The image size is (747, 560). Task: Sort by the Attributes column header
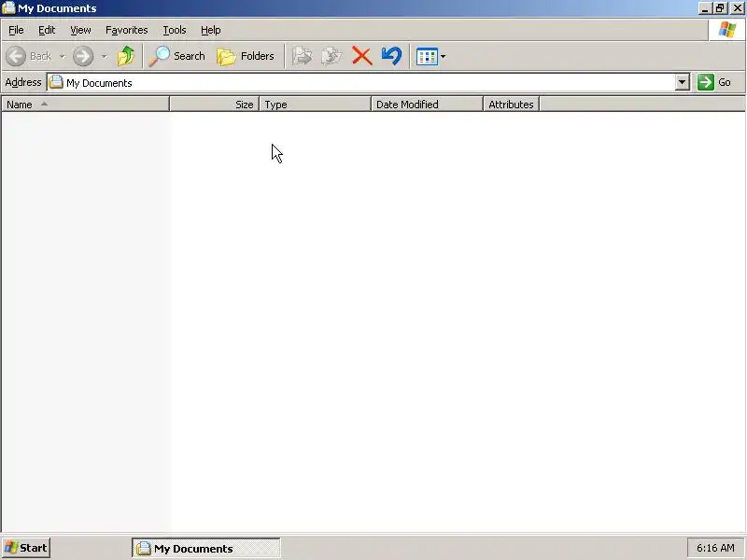tap(511, 105)
